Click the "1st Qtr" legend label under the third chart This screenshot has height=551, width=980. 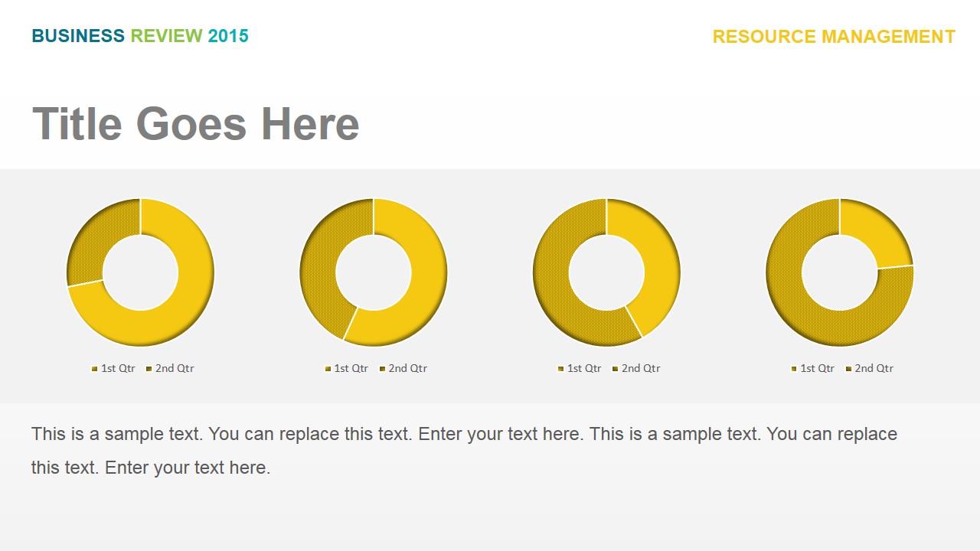(x=584, y=368)
